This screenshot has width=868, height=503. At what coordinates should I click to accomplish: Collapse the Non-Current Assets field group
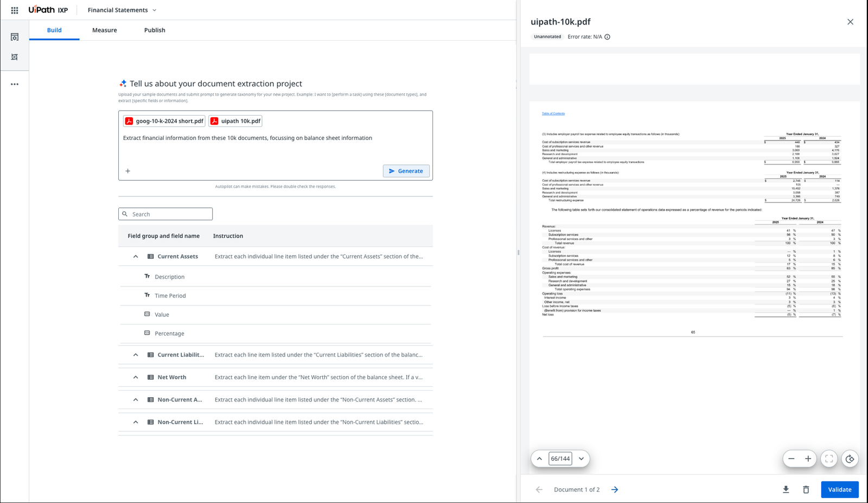(136, 400)
